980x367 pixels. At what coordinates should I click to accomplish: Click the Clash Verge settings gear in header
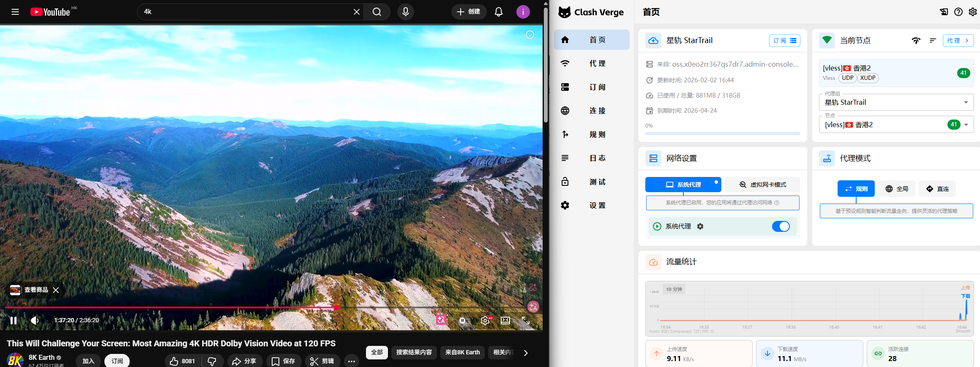(972, 12)
